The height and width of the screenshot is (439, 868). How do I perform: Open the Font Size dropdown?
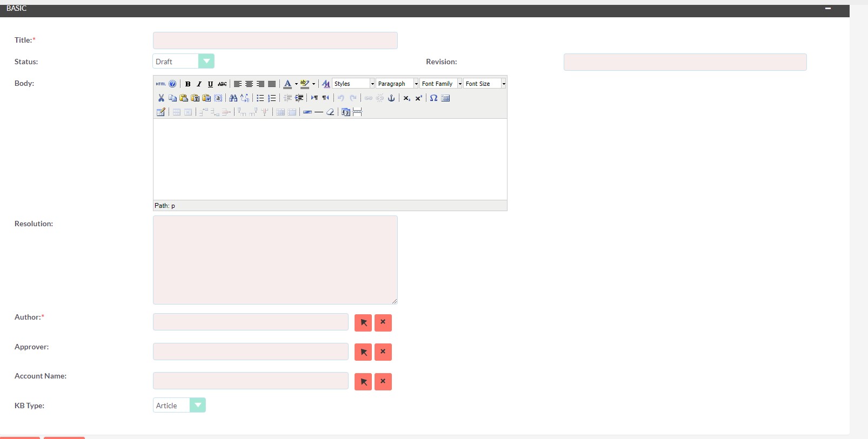485,84
